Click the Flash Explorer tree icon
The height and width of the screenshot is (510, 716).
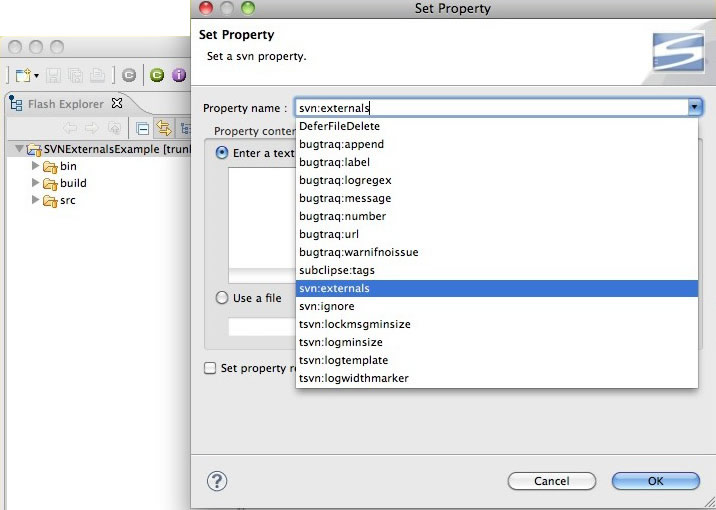click(16, 104)
